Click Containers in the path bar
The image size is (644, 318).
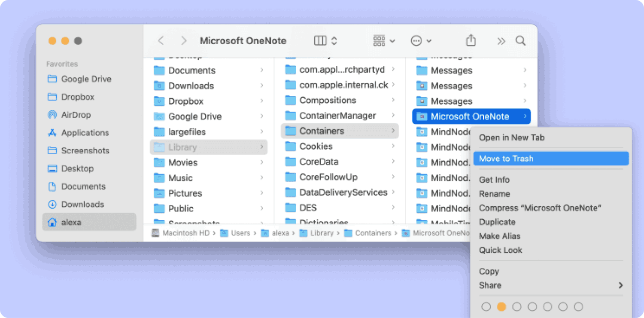[368, 233]
